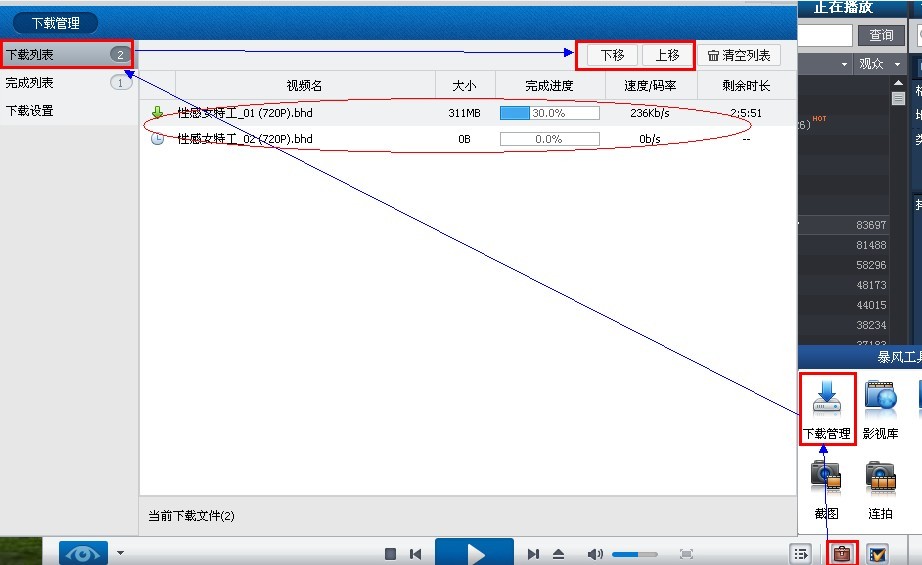Mute the volume speaker icon
Screen dimensions: 922x565
pyautogui.click(x=595, y=554)
